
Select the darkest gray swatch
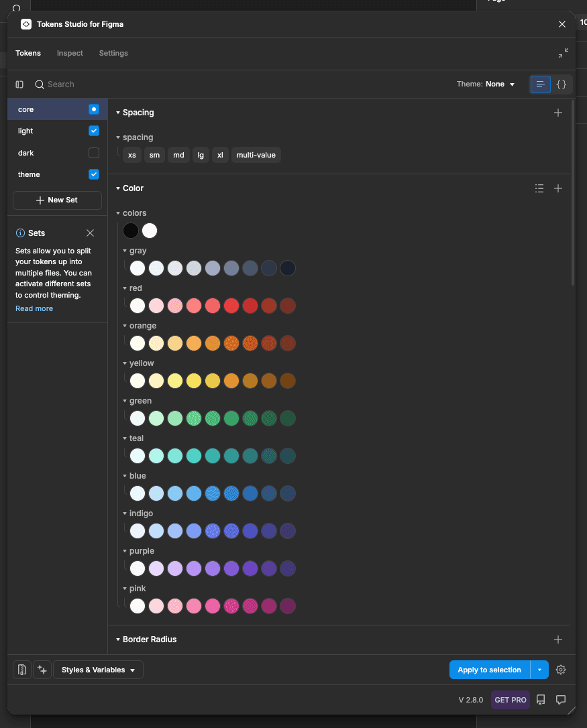[x=288, y=268]
